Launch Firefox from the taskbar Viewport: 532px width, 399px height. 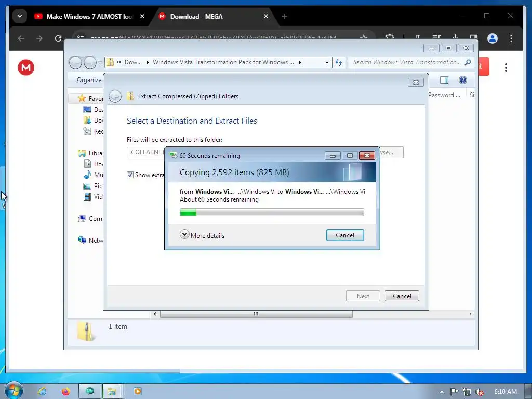coord(65,391)
